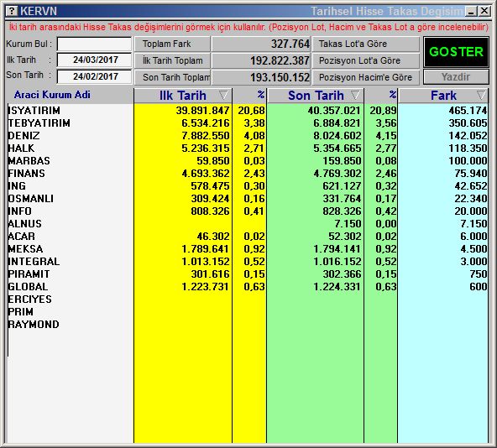Viewport: 497px width, 448px height.
Task: Select the ACAR row
Action: [247, 237]
